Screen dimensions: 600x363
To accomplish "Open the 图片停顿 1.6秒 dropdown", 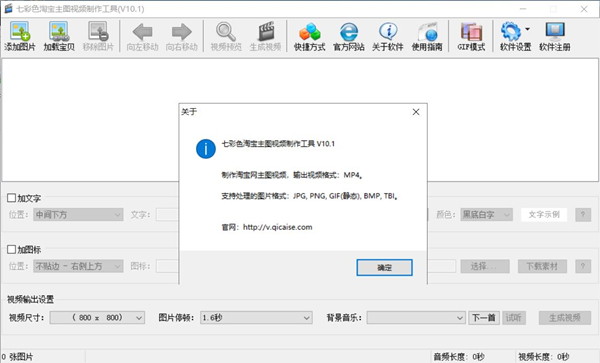I will pos(256,317).
